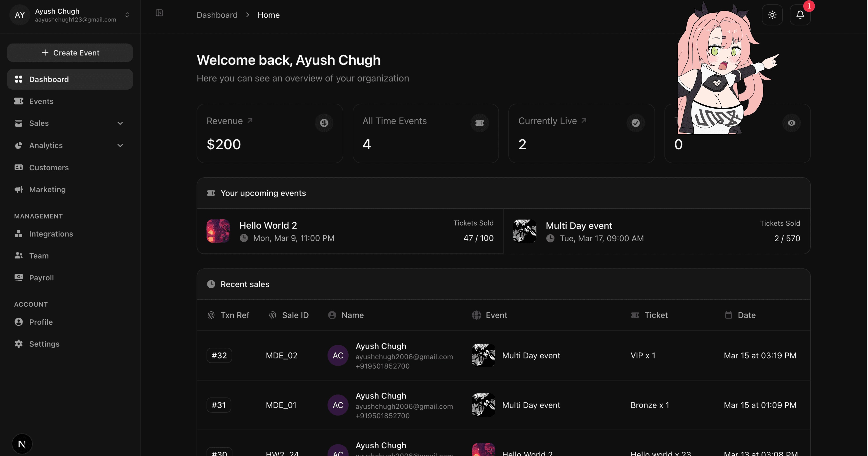
Task: Toggle light mode with the sun icon
Action: point(772,15)
